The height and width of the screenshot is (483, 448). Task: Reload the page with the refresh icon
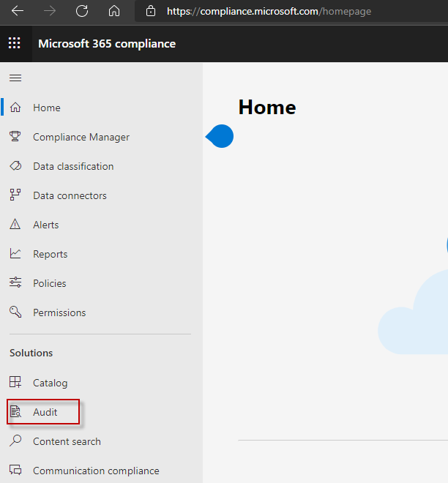click(x=82, y=11)
